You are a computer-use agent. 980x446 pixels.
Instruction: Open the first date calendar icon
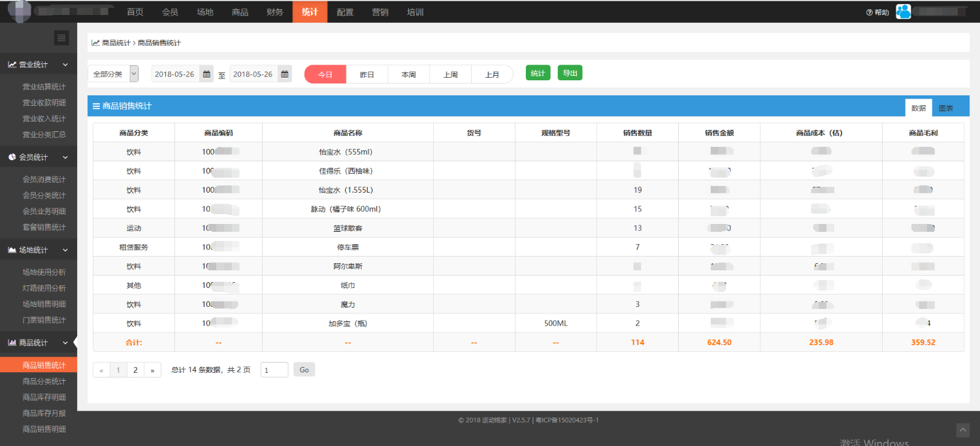pos(206,74)
